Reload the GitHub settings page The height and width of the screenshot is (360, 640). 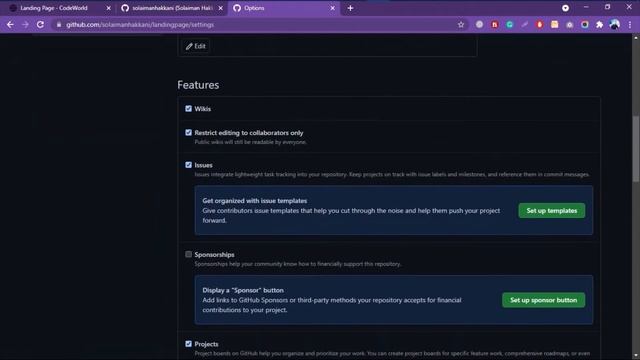coord(40,24)
